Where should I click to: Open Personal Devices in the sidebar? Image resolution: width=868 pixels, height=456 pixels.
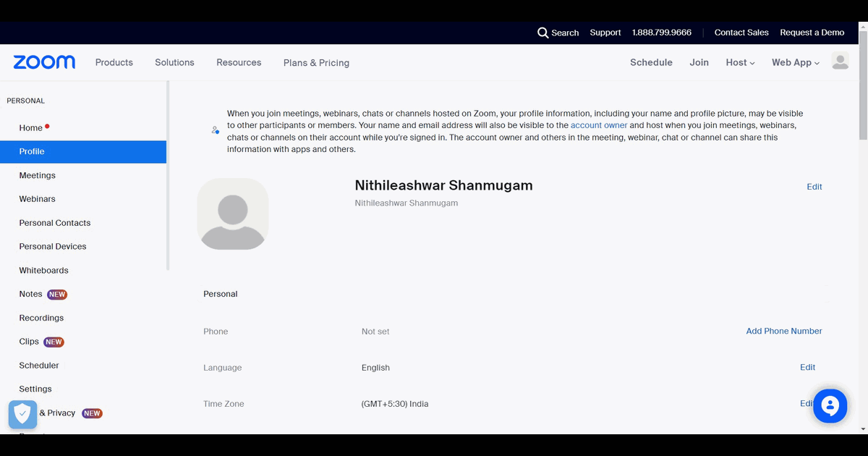pyautogui.click(x=53, y=246)
